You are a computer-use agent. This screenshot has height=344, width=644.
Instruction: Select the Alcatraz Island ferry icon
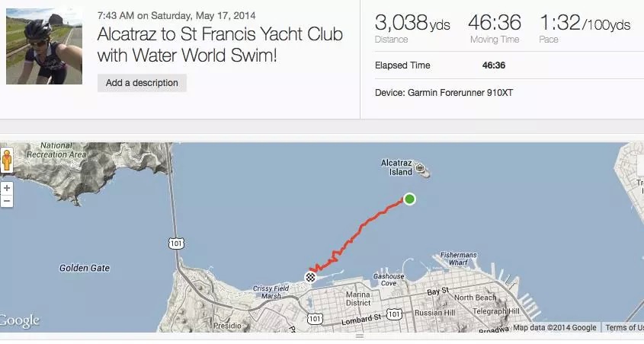422,170
